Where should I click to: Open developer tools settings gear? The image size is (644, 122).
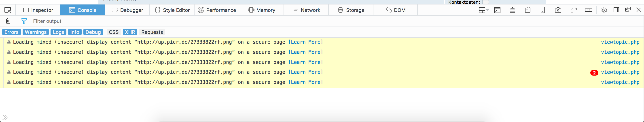point(604,10)
